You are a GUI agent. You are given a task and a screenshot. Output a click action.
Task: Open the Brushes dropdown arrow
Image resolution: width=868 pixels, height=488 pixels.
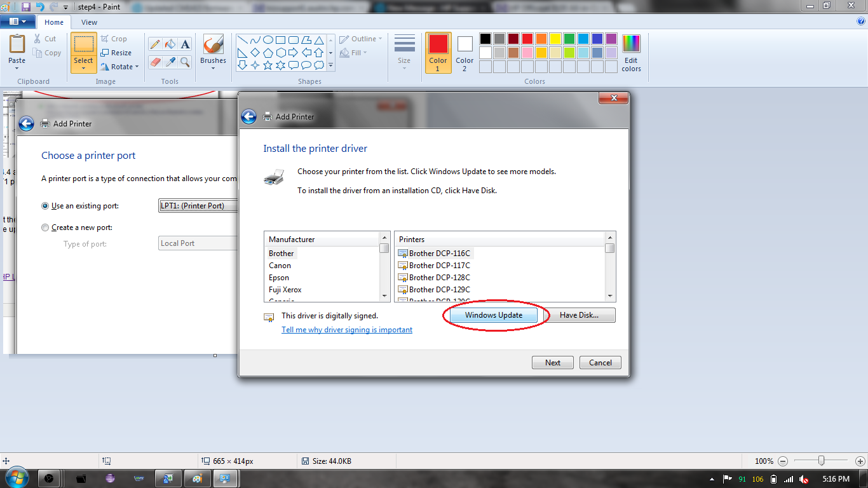tap(213, 68)
